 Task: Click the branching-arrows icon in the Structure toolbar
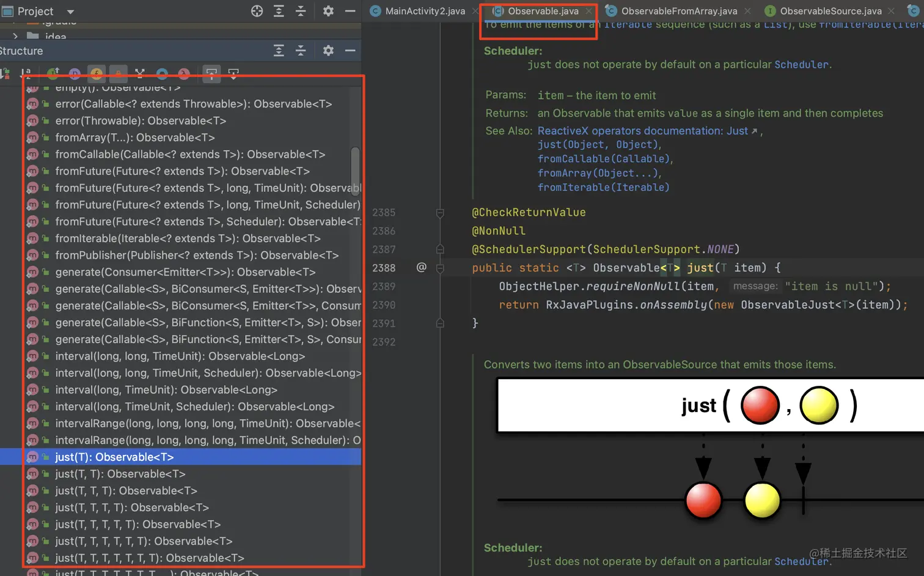click(140, 74)
